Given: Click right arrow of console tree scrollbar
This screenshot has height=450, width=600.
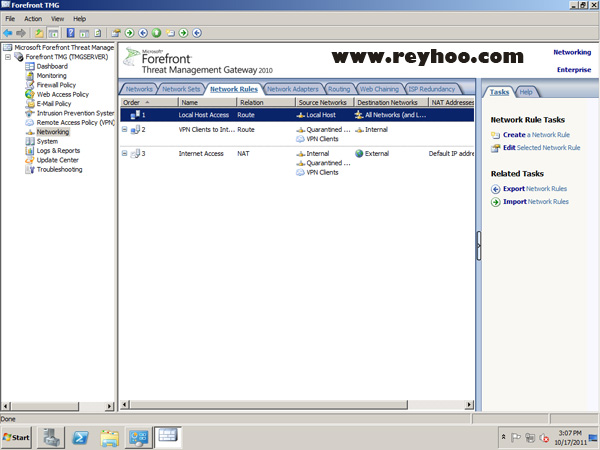Looking at the screenshot, I should pyautogui.click(x=110, y=406).
